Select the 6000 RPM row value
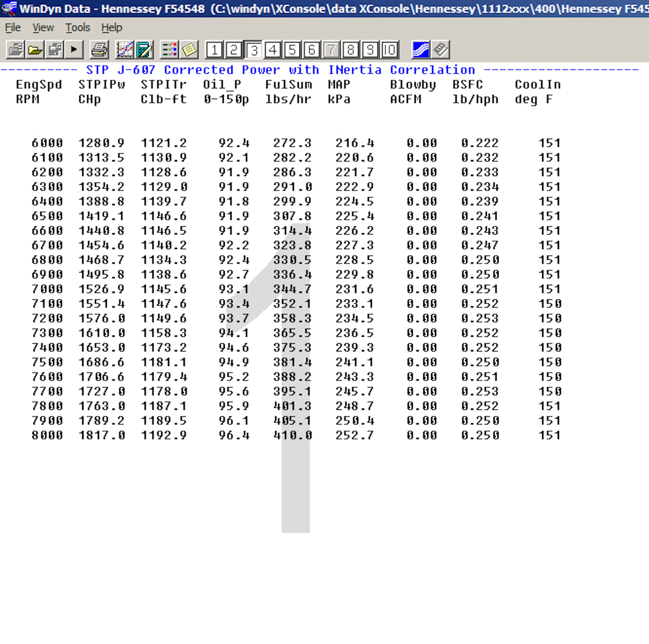Image resolution: width=649 pixels, height=644 pixels. 47,143
